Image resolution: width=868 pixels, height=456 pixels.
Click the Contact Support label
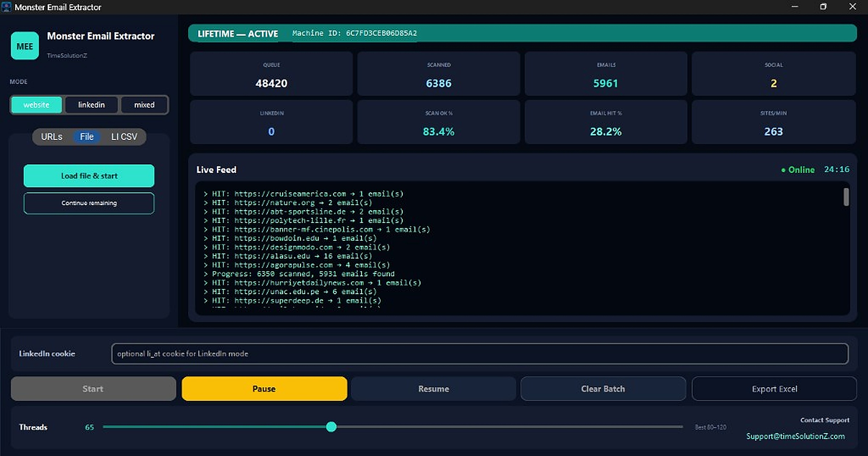[x=825, y=420]
